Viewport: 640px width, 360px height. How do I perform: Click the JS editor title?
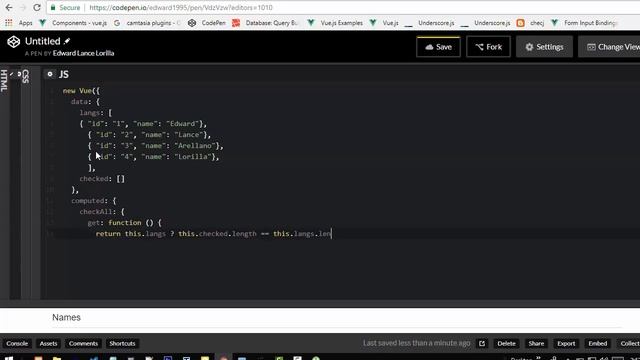tap(64, 74)
